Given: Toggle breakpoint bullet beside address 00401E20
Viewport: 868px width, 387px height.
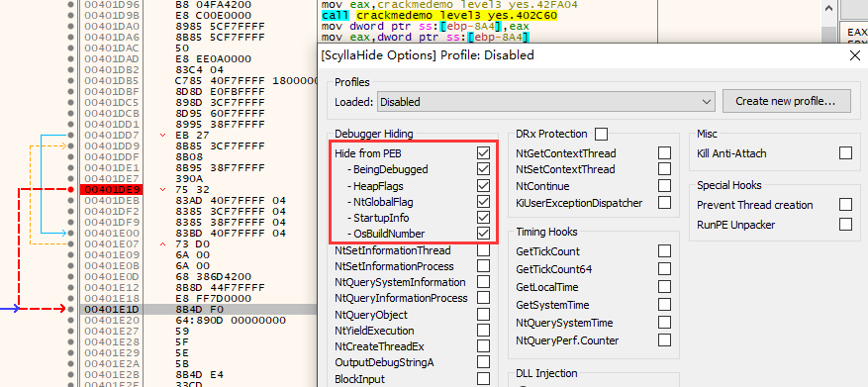Looking at the screenshot, I should tap(70, 321).
